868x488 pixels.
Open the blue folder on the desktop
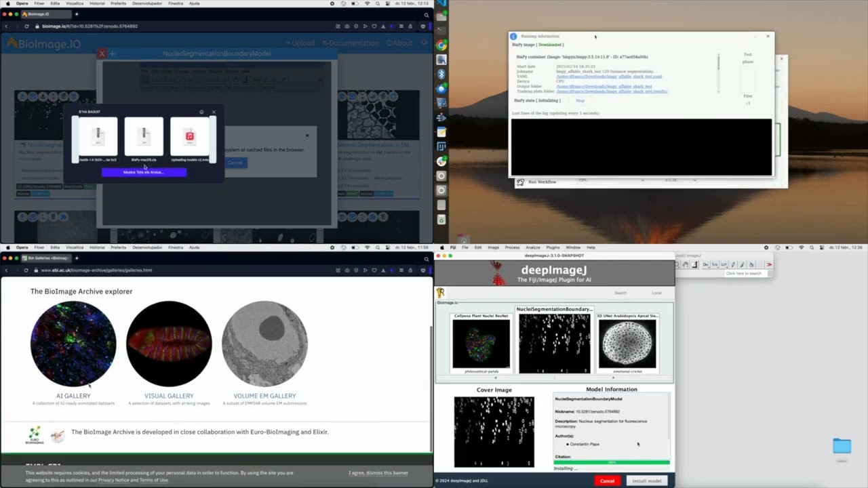tap(842, 445)
